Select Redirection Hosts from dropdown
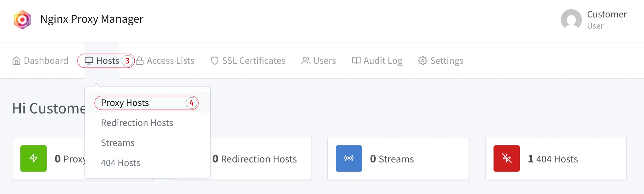The image size is (644, 194). 148,123
